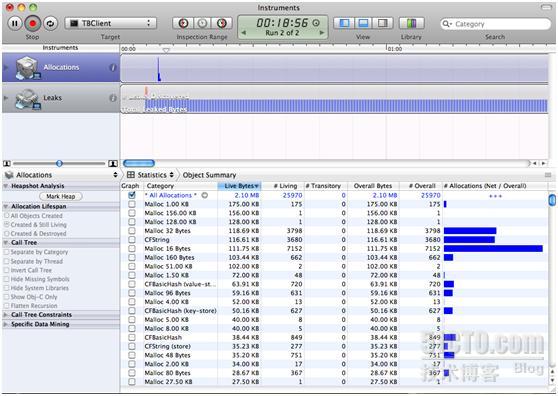Enable Separate by Thread checkbox
Screen dimensions: 558x396
pos(6,261)
